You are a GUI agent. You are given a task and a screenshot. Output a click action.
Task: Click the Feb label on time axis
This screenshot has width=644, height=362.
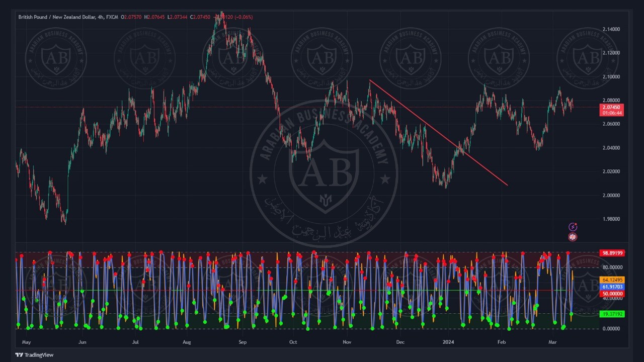[501, 342]
